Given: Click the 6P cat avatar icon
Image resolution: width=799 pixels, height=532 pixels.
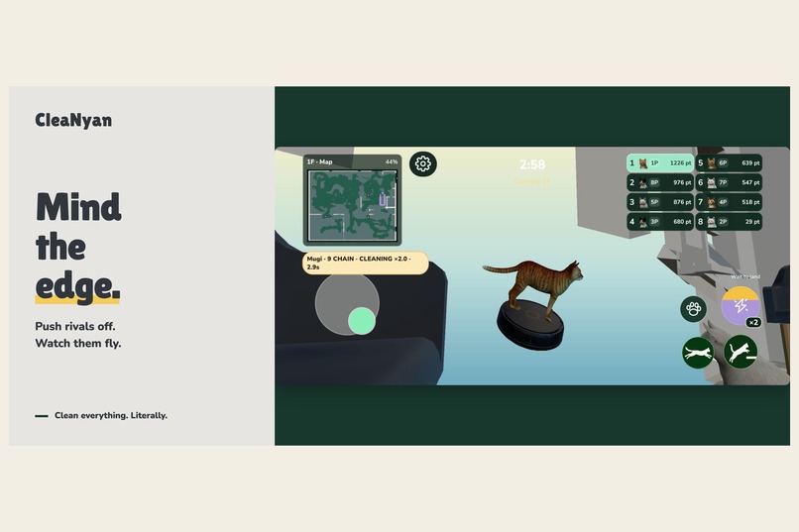Looking at the screenshot, I should [712, 163].
